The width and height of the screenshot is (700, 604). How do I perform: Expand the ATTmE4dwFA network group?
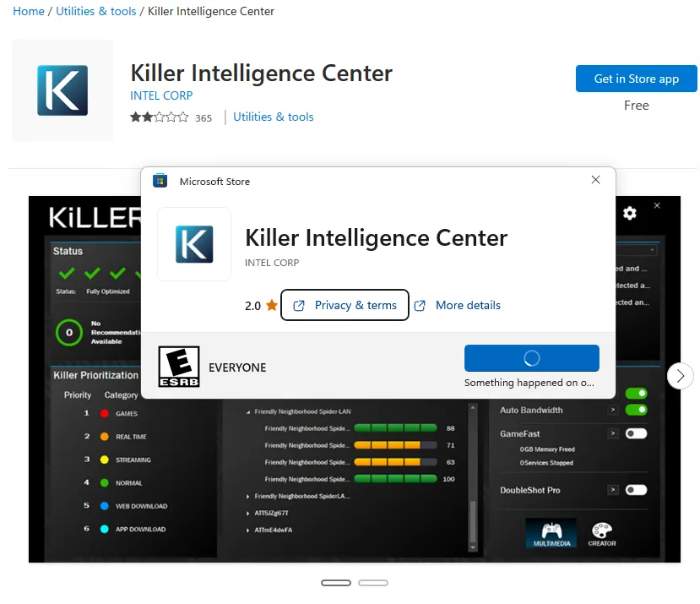click(247, 531)
